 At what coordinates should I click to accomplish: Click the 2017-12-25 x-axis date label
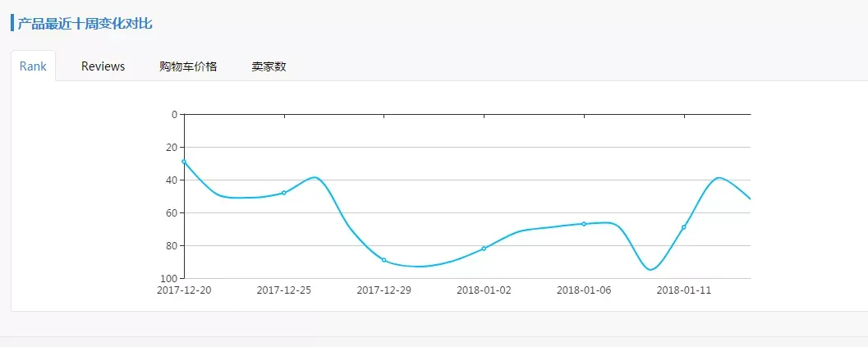(284, 290)
